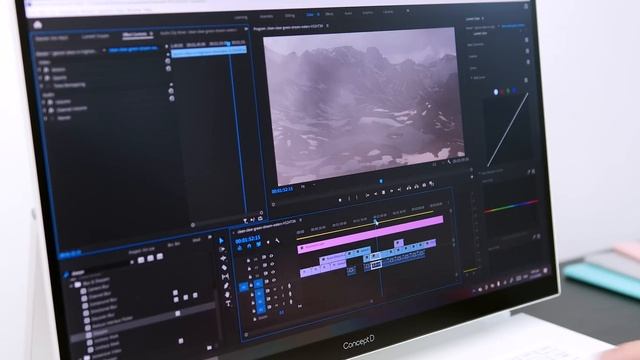This screenshot has height=360, width=640.
Task: Toggle nest sequence insert mode in timeline
Action: [x=240, y=247]
